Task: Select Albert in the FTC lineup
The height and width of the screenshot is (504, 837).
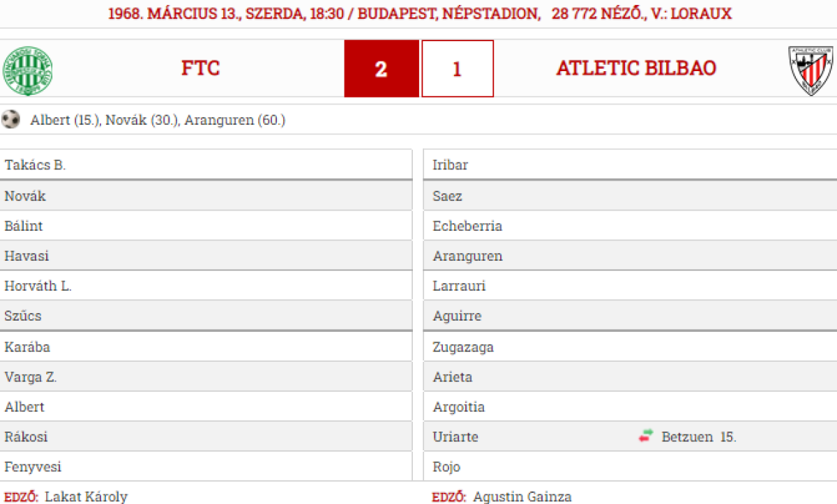Action: (24, 407)
